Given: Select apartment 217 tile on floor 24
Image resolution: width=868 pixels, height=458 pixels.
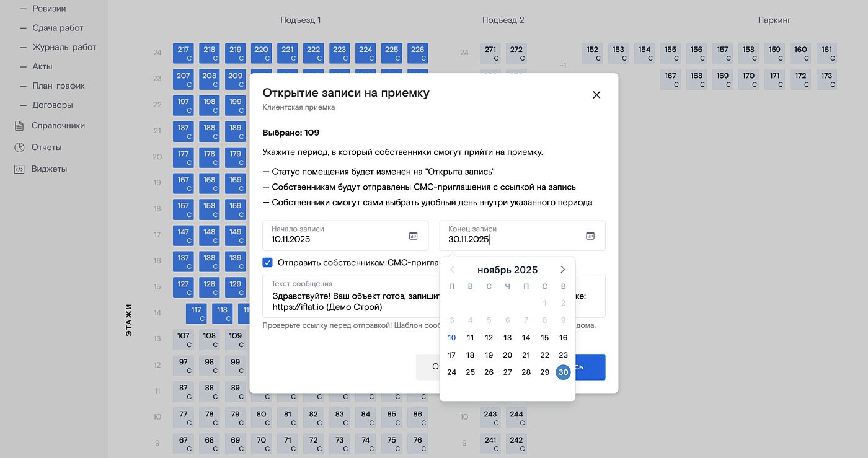Looking at the screenshot, I should [x=184, y=53].
